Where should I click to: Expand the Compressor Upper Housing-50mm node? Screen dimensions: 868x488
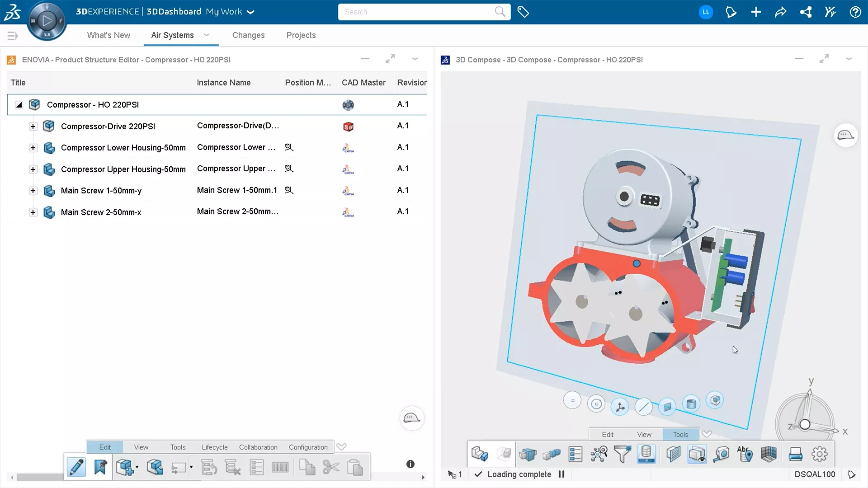point(33,169)
